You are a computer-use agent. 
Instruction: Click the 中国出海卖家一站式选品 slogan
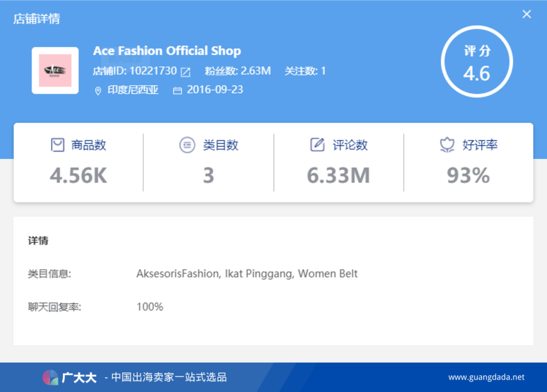169,377
